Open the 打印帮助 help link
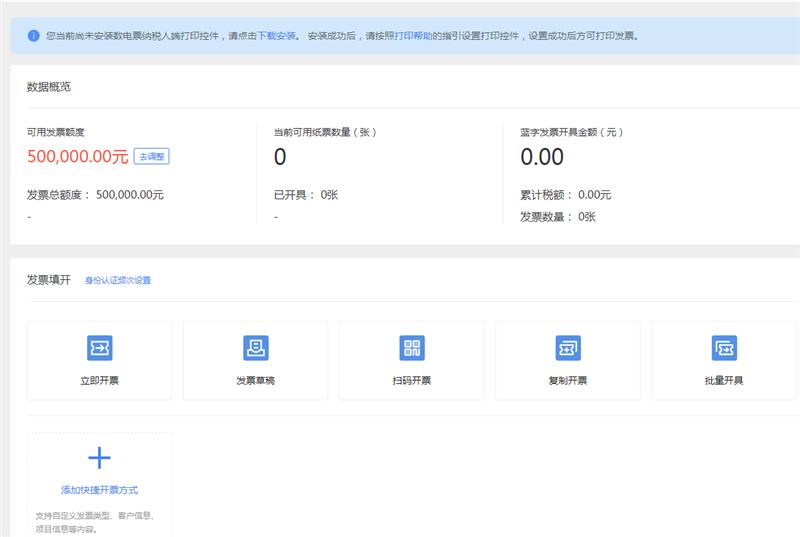Image resolution: width=800 pixels, height=537 pixels. 413,36
